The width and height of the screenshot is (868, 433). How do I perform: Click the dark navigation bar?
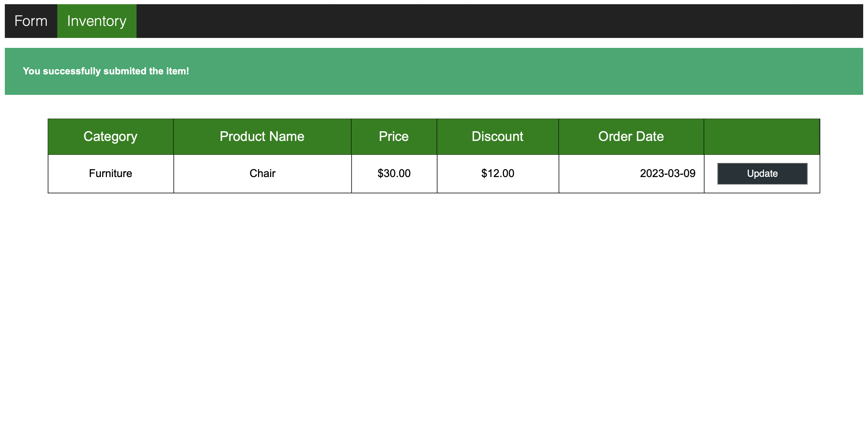coord(472,20)
